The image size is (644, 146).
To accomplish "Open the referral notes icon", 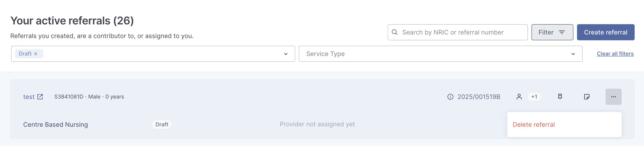I will point(586,97).
